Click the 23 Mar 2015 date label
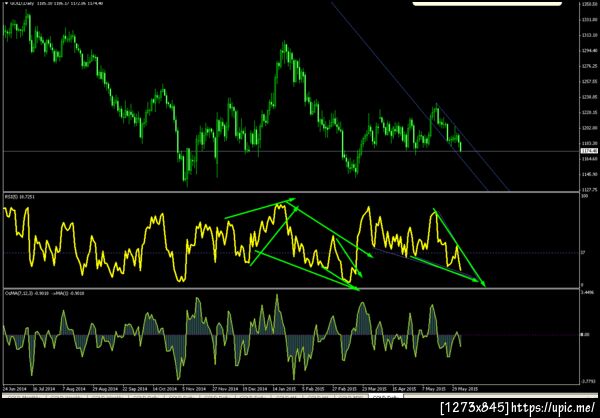The height and width of the screenshot is (418, 600). [375, 389]
